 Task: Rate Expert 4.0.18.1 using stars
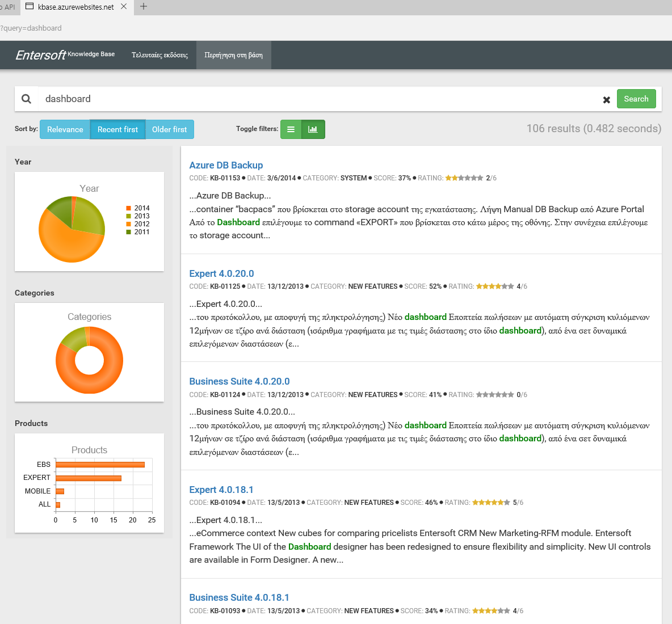click(x=490, y=503)
